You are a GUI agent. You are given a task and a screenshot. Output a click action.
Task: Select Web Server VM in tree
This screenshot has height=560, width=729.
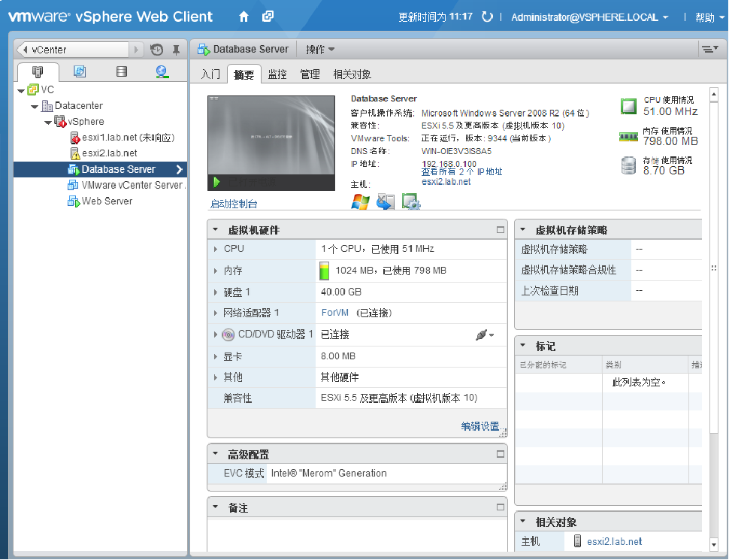(x=100, y=201)
